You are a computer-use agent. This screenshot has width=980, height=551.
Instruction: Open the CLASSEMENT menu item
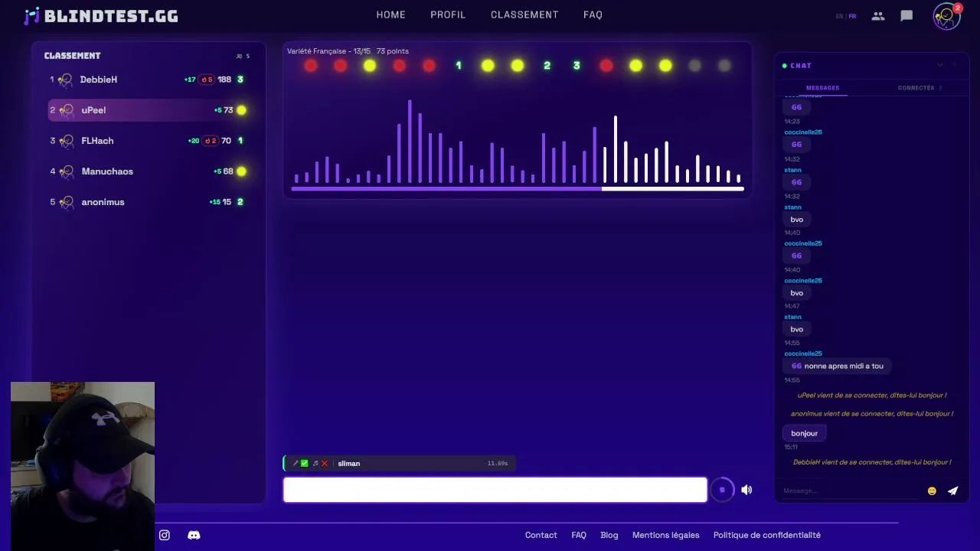click(x=524, y=15)
